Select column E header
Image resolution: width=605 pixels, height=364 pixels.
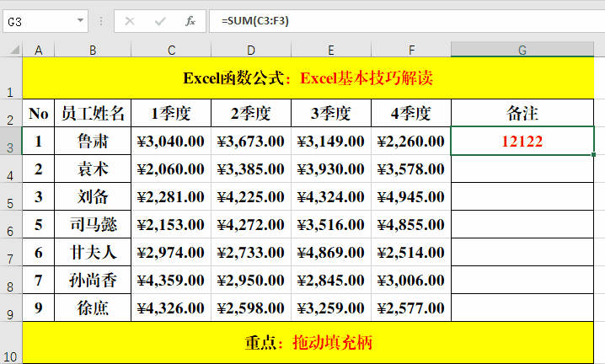331,50
